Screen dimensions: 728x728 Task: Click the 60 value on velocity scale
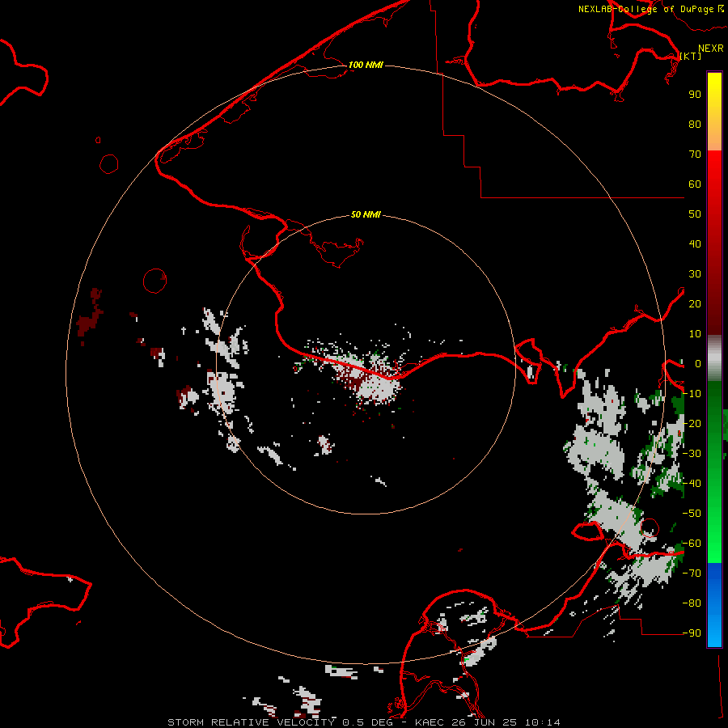(695, 184)
